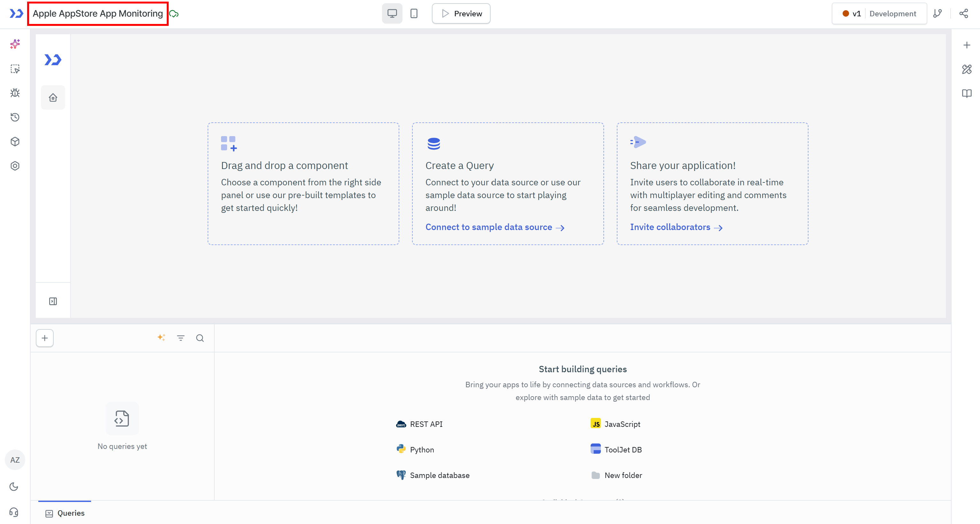The height and width of the screenshot is (524, 980).
Task: Select ToolJet DB data source
Action: [616, 450]
